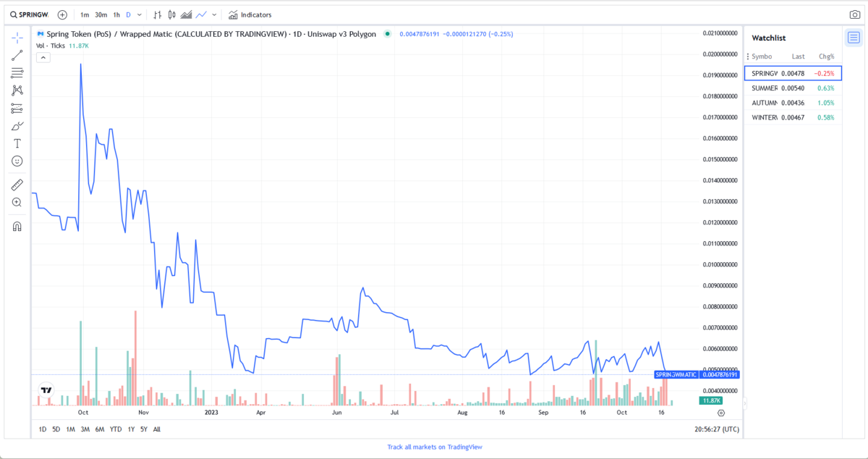The image size is (868, 459).
Task: Select SUMMER row in the Watchlist
Action: [793, 88]
